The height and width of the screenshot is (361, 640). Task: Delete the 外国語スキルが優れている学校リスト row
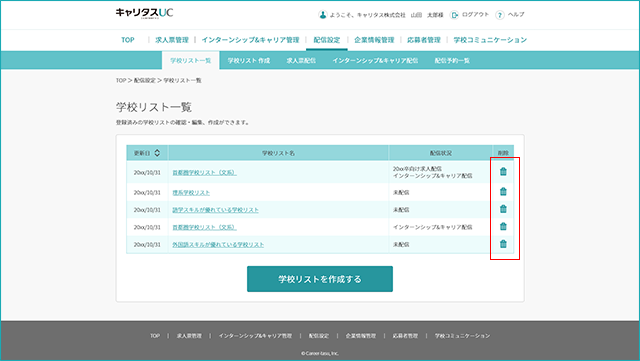(503, 244)
